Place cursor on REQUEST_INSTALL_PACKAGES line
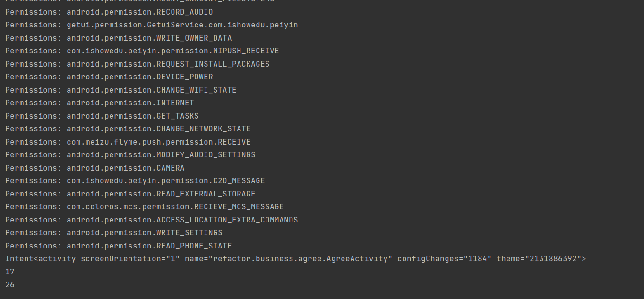This screenshot has height=299, width=644. coord(137,64)
